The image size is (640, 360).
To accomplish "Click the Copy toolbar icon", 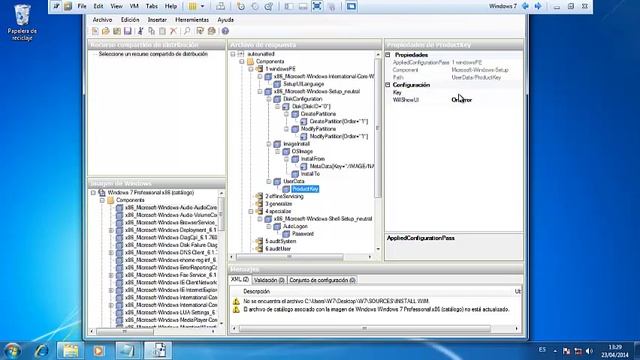I will click(x=151, y=31).
